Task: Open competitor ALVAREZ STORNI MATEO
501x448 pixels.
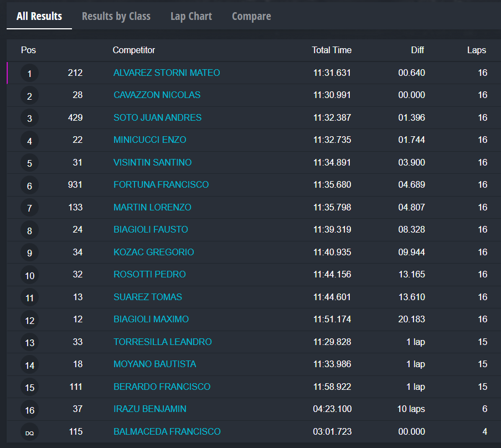Action: (x=167, y=73)
